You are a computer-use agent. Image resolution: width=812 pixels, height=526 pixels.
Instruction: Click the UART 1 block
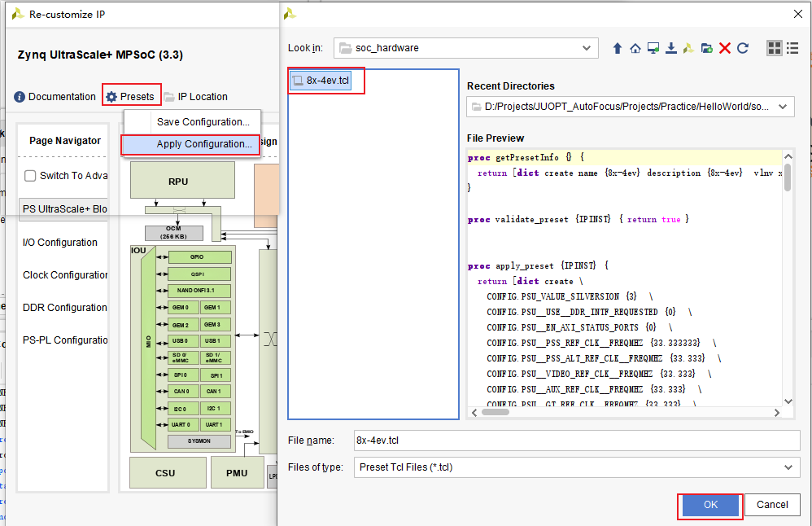click(x=216, y=425)
